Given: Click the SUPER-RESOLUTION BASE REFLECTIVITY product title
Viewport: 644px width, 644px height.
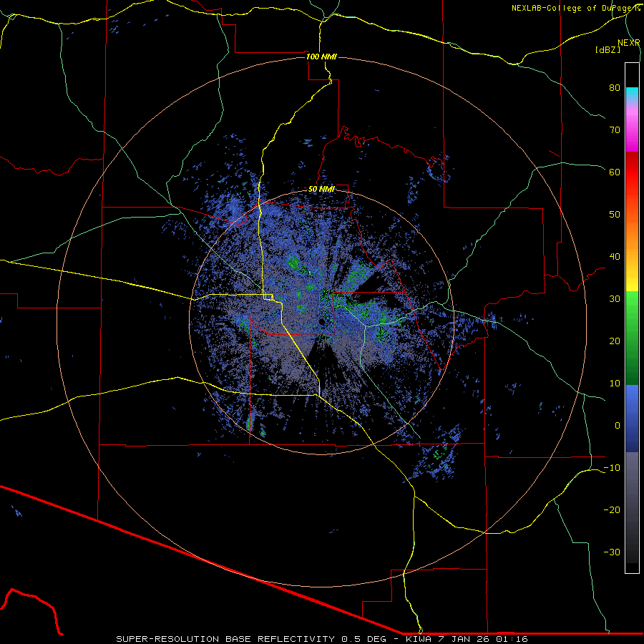Looking at the screenshot, I should tap(225, 639).
